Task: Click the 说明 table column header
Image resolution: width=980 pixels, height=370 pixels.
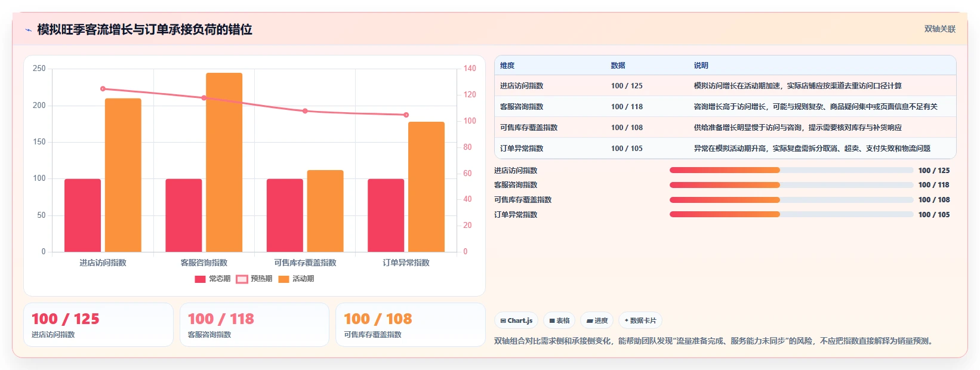Action: (701, 66)
